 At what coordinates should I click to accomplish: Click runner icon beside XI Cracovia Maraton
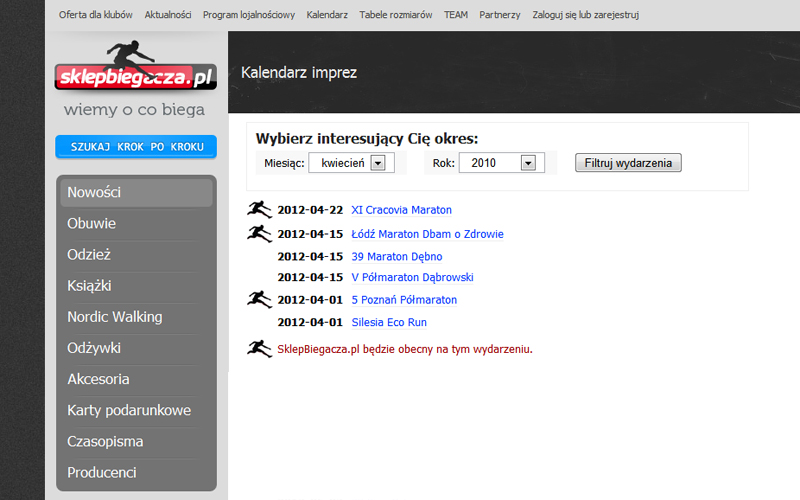260,209
